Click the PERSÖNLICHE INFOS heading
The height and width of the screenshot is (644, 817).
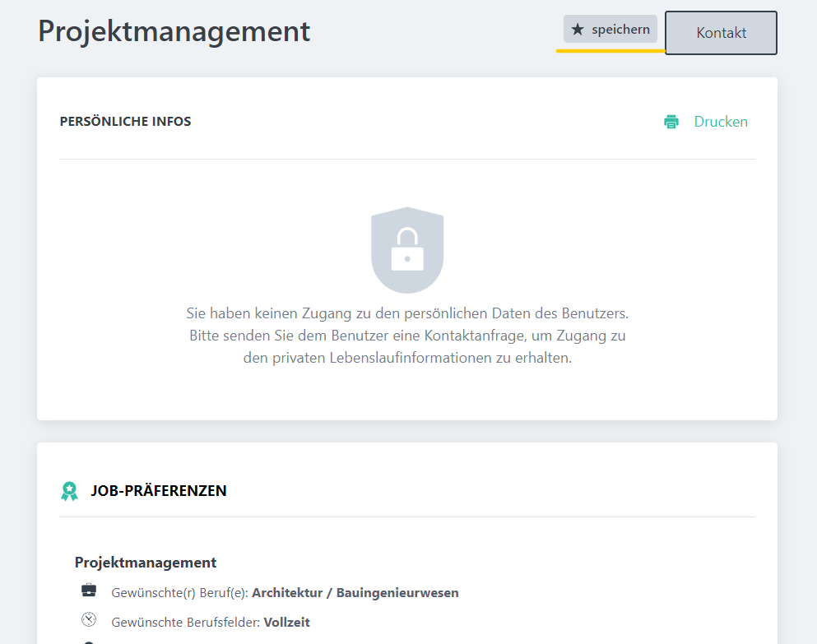coord(125,122)
